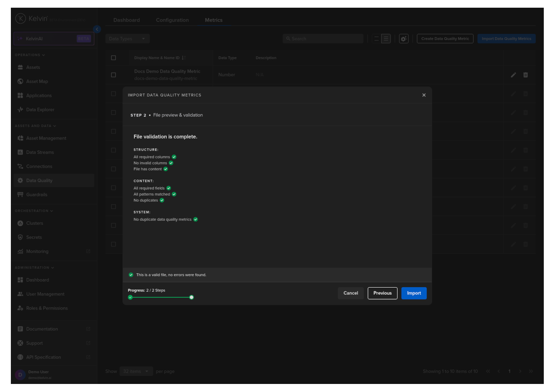Screen dimensions: 555x392
Task: Click the Import button in the dialog
Action: point(413,293)
